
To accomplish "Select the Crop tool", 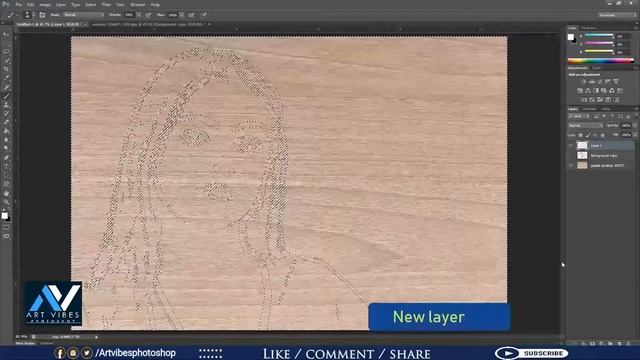I will [6, 69].
